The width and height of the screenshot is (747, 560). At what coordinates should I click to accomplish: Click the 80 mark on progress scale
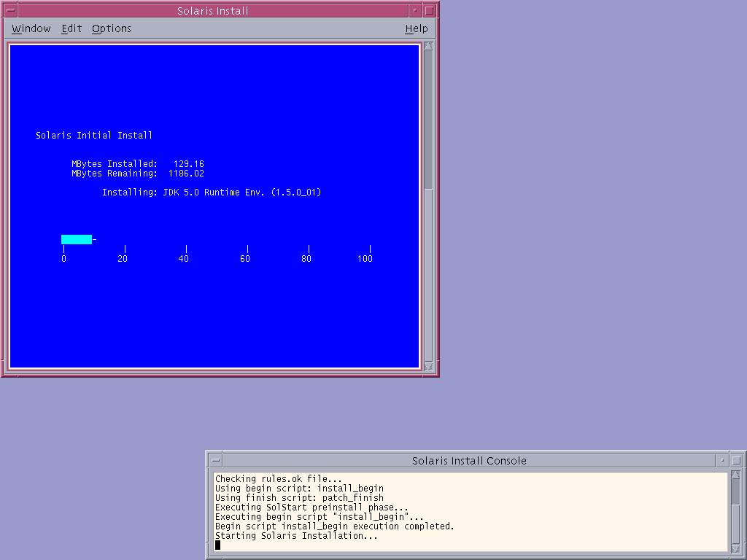click(x=306, y=259)
